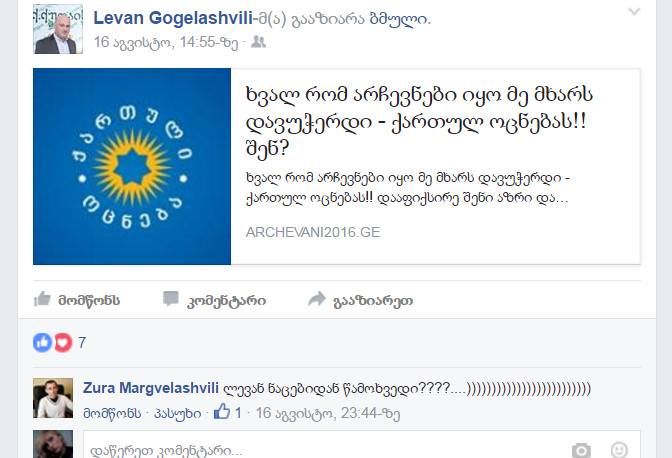Click the thumbs-up Like icon under the post
Image resolution: width=672 pixels, height=458 pixels.
click(x=42, y=299)
